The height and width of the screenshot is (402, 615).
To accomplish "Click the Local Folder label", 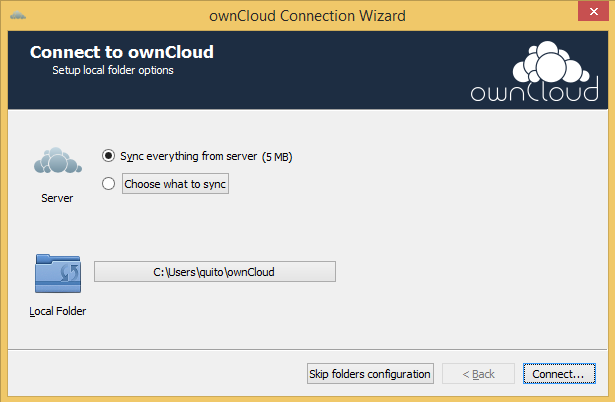I will 58,311.
